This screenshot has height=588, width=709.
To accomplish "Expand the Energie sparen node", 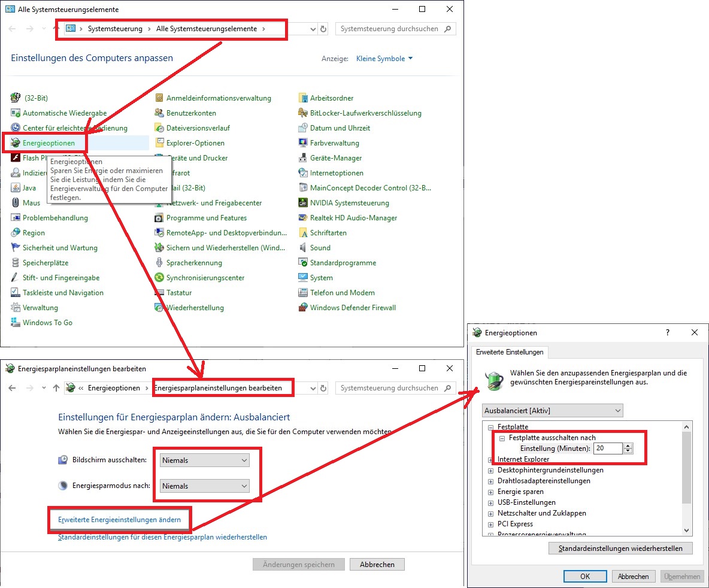I will [x=490, y=492].
